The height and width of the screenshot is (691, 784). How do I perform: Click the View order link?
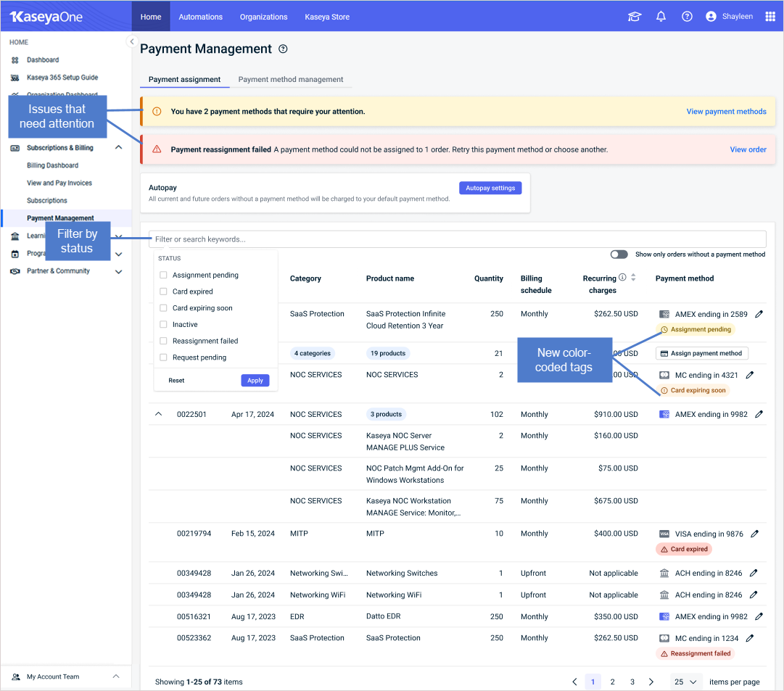click(x=748, y=149)
